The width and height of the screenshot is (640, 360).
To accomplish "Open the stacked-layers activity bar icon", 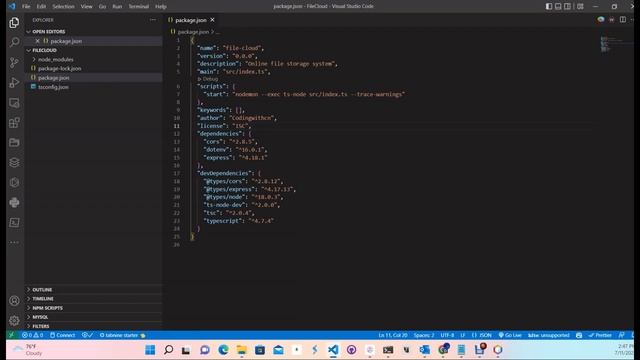I will pyautogui.click(x=14, y=162).
